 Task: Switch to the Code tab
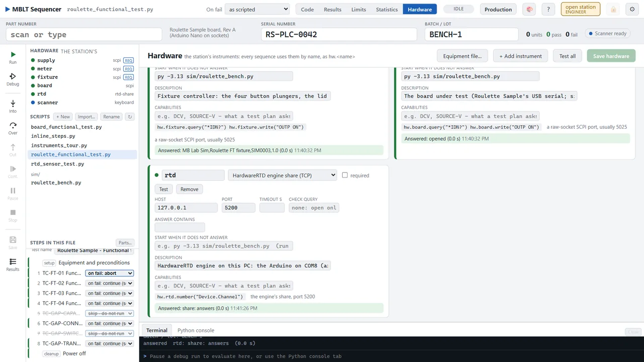(307, 9)
